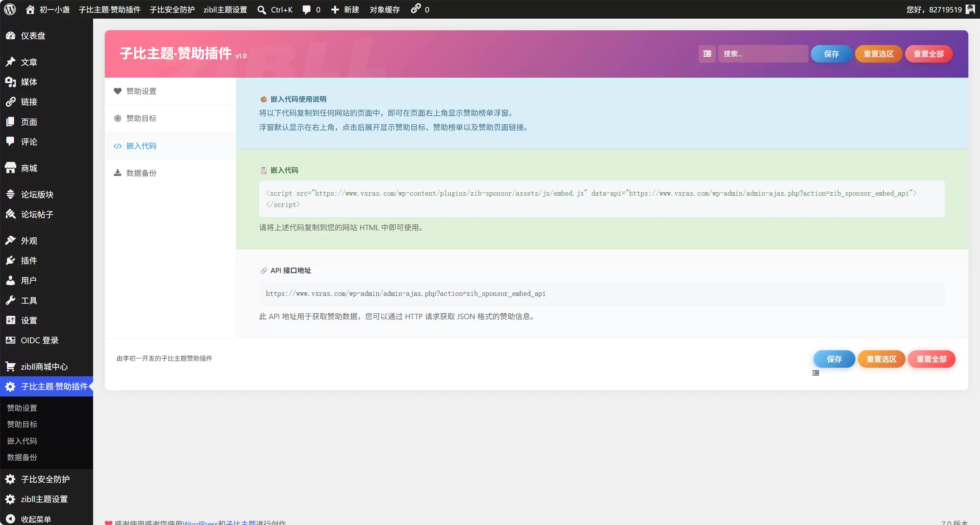Focus the 搜索 input field
980x525 pixels.
763,54
